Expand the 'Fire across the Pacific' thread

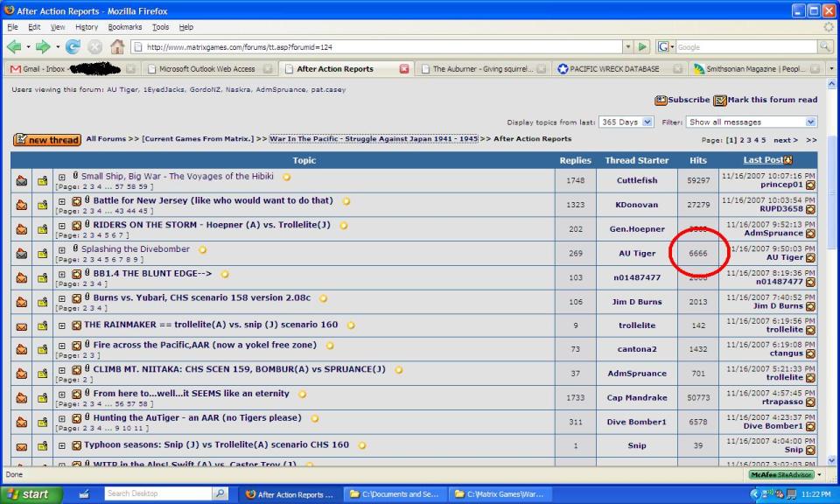coord(61,346)
